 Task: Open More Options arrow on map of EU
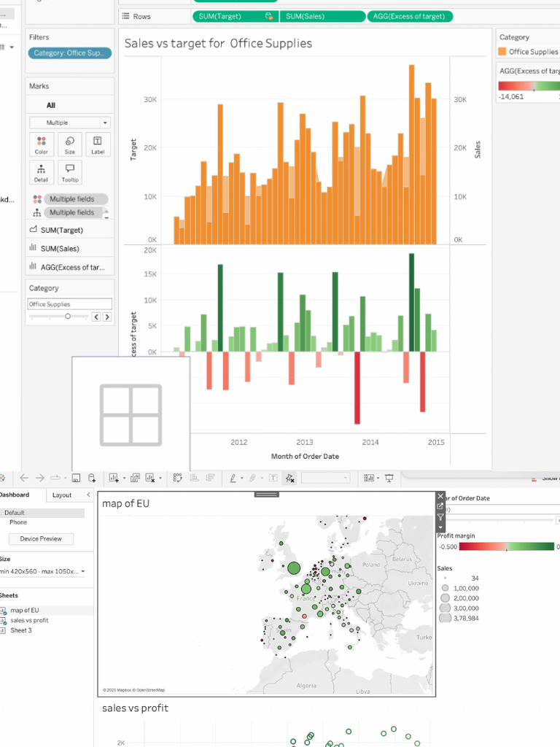(x=440, y=528)
